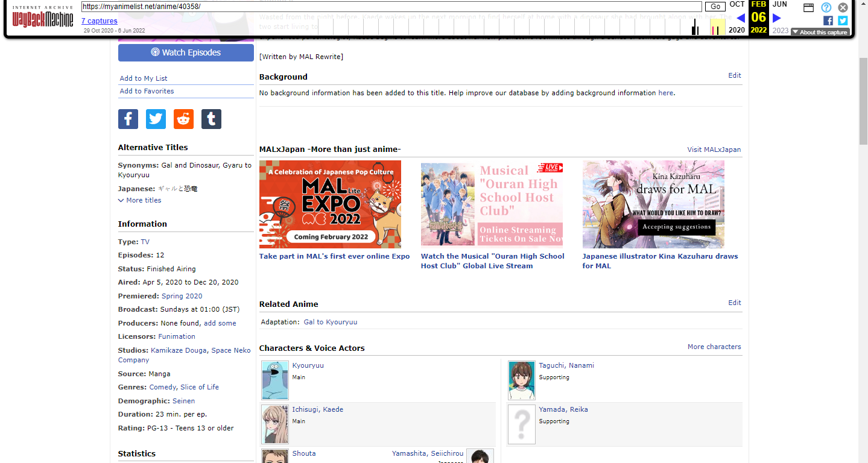Open the 7 captures link
The height and width of the screenshot is (463, 868).
(x=100, y=21)
